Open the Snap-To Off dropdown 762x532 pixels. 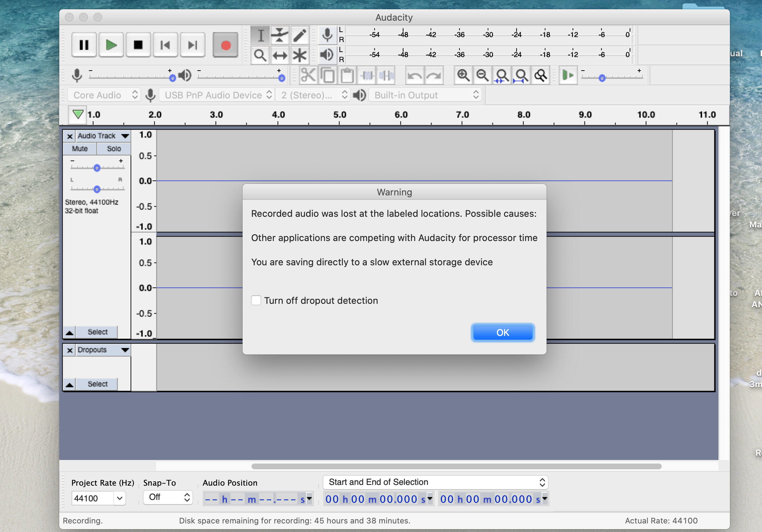(168, 497)
